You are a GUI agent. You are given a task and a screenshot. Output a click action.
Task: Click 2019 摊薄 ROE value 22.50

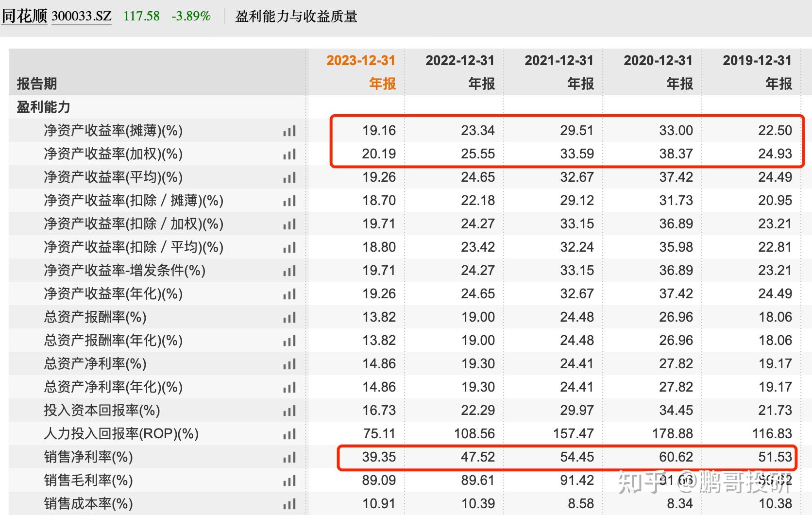tap(775, 131)
